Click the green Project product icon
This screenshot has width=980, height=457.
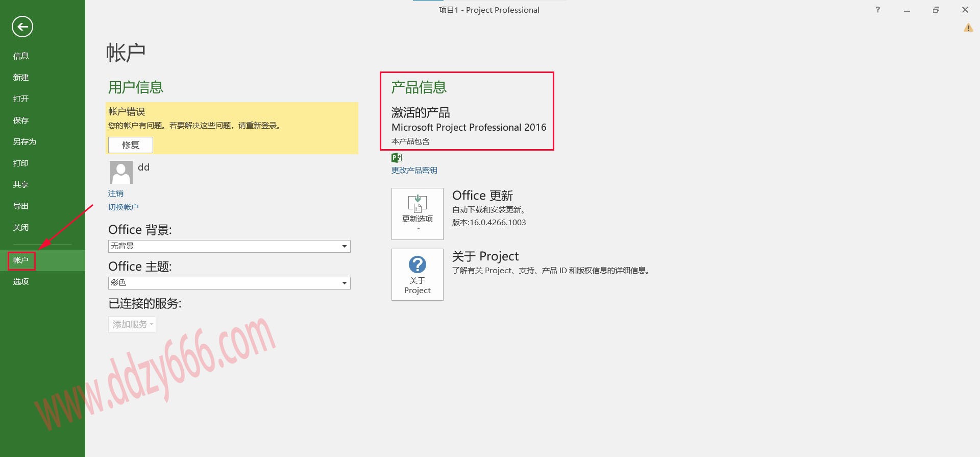pyautogui.click(x=397, y=158)
